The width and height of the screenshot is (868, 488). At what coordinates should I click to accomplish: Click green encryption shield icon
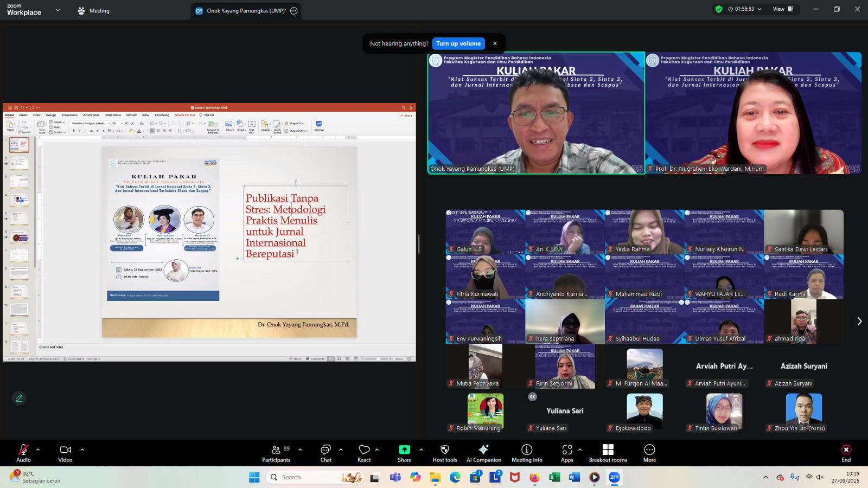coord(719,9)
